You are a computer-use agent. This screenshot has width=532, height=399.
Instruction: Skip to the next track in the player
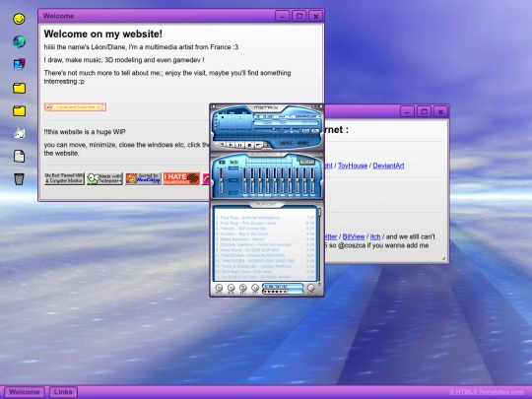pos(259,145)
